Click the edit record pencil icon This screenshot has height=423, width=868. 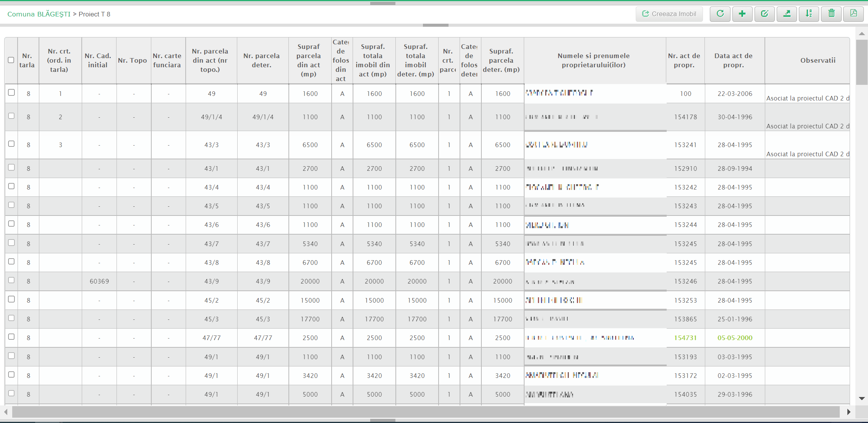[764, 14]
